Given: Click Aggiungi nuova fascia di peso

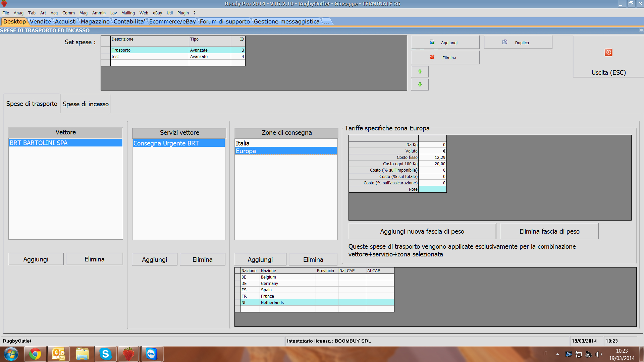Looking at the screenshot, I should [x=422, y=231].
